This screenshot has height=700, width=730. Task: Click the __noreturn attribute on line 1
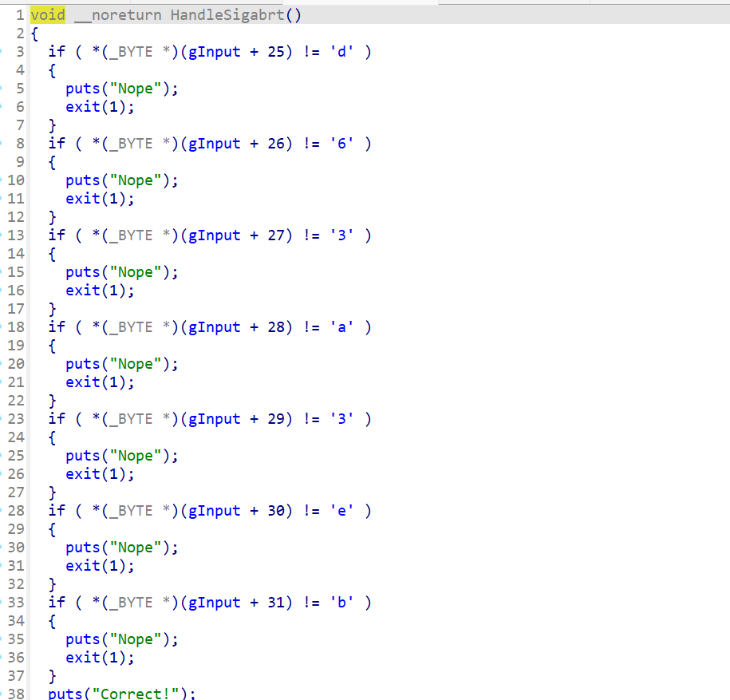tap(118, 15)
